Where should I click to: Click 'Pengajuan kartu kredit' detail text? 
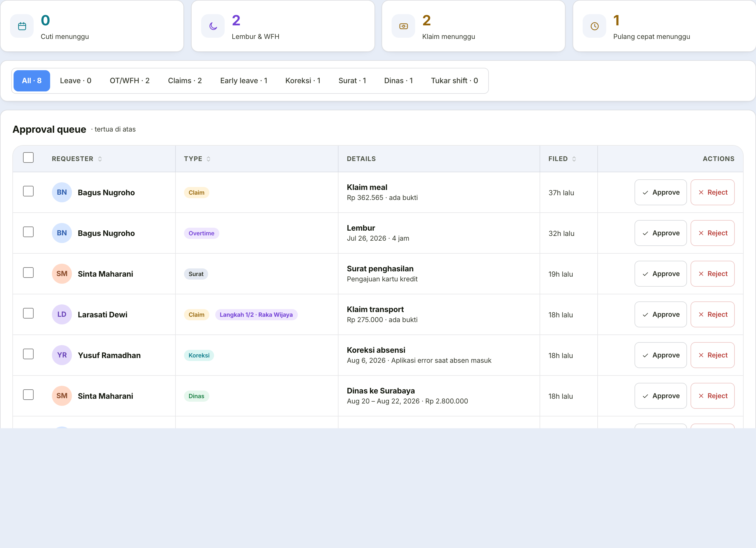point(382,279)
